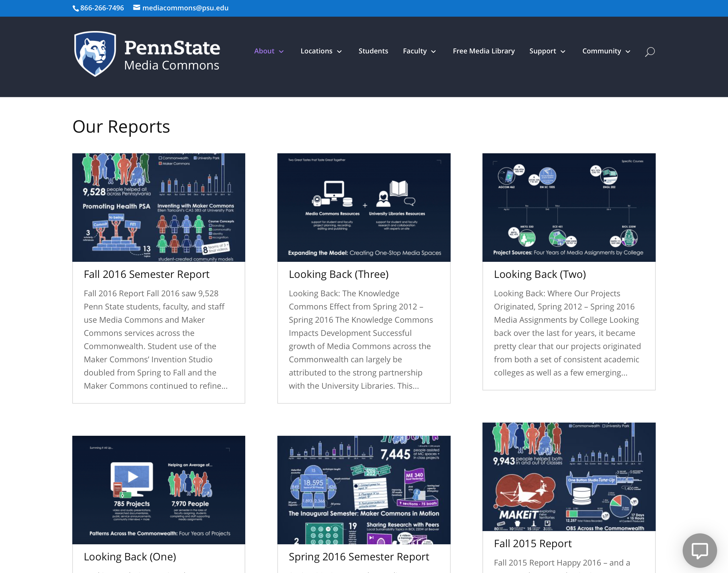Expand the About menu chevron
728x573 pixels.
pos(281,52)
